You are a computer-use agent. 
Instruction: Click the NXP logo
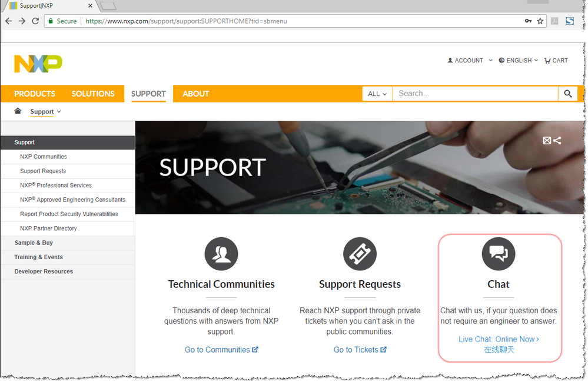pos(38,64)
